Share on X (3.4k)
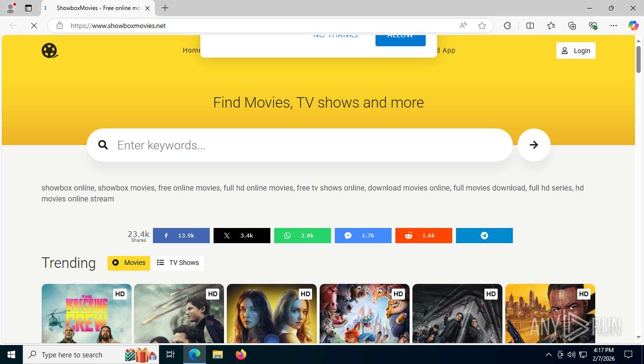This screenshot has height=364, width=644. (242, 236)
